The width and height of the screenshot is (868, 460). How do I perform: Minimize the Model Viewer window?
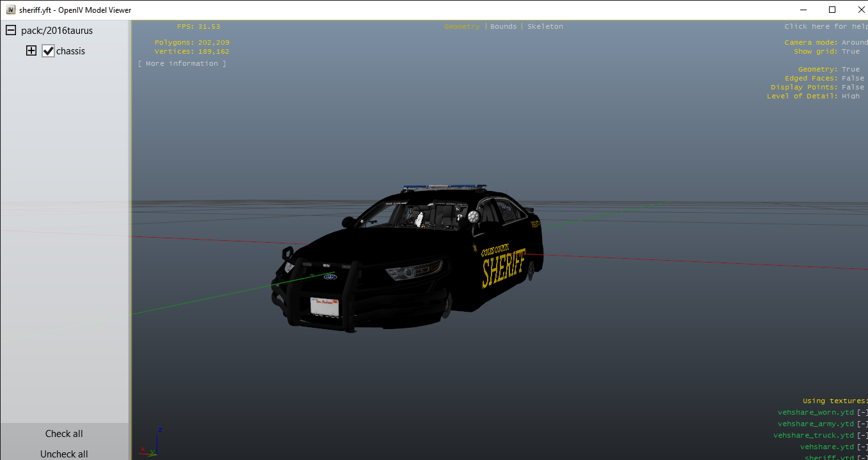(802, 10)
